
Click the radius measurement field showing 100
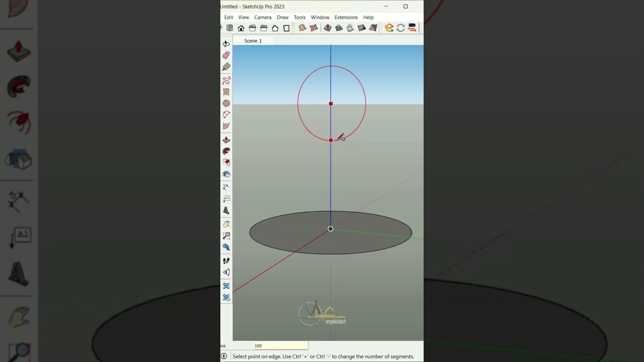pos(281,346)
